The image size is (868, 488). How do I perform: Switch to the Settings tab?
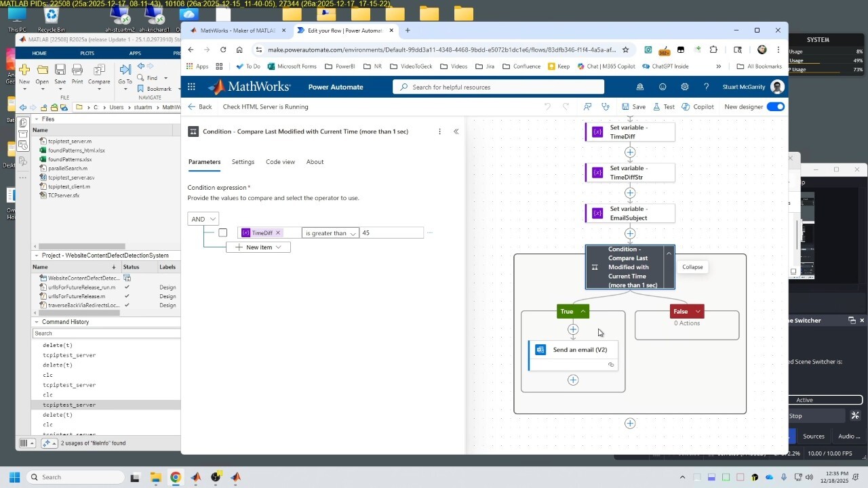point(243,162)
